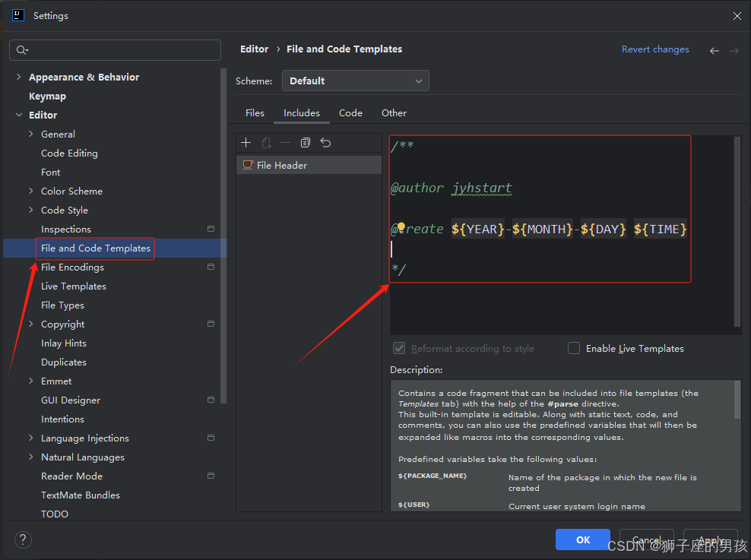Open help via question mark icon
The height and width of the screenshot is (560, 751).
pos(23,540)
